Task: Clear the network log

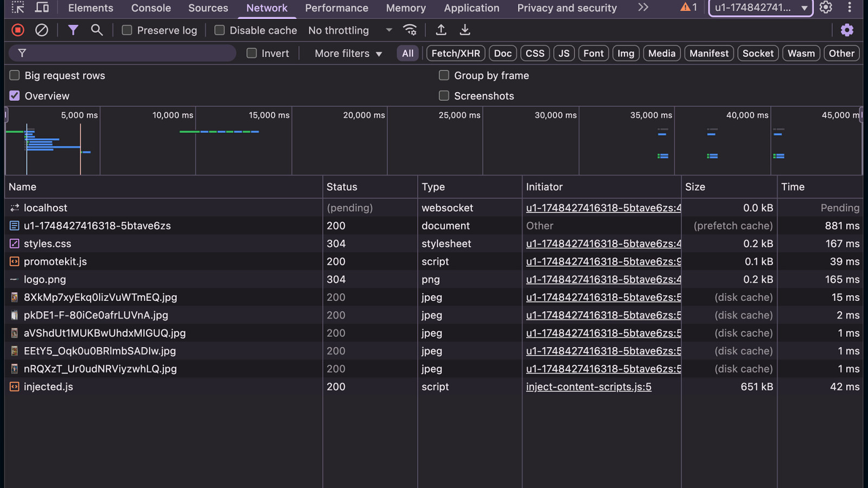Action: pos(42,30)
